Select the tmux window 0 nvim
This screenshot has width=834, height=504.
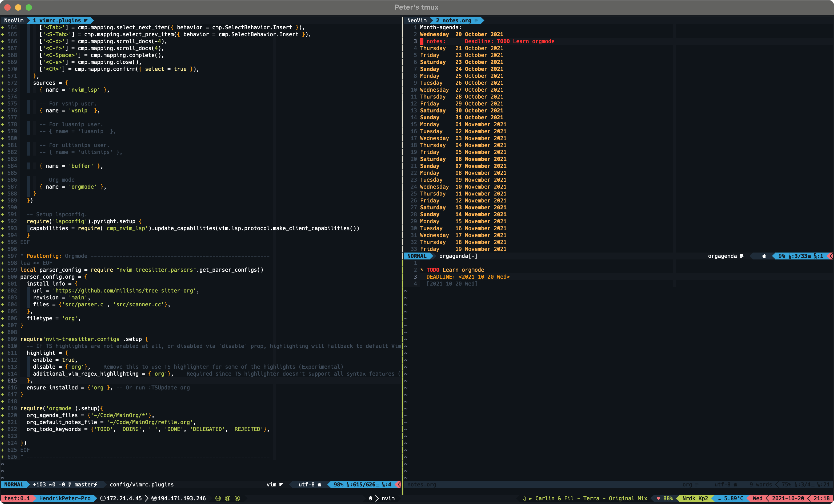click(x=382, y=498)
